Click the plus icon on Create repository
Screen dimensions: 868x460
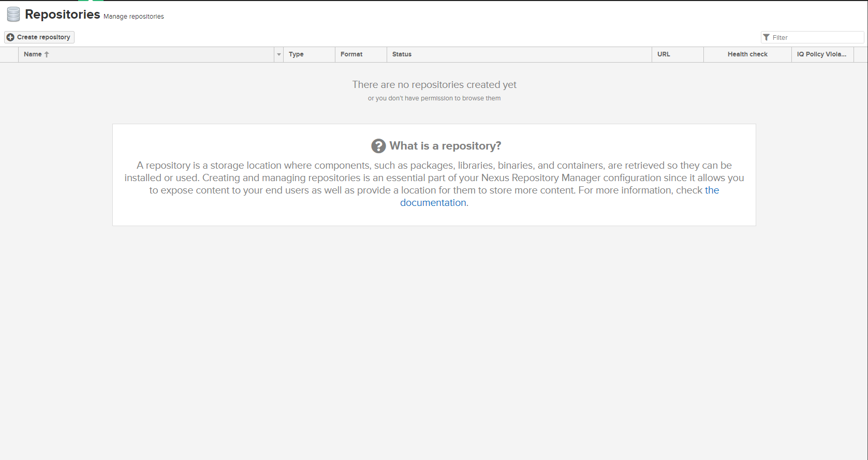click(10, 37)
